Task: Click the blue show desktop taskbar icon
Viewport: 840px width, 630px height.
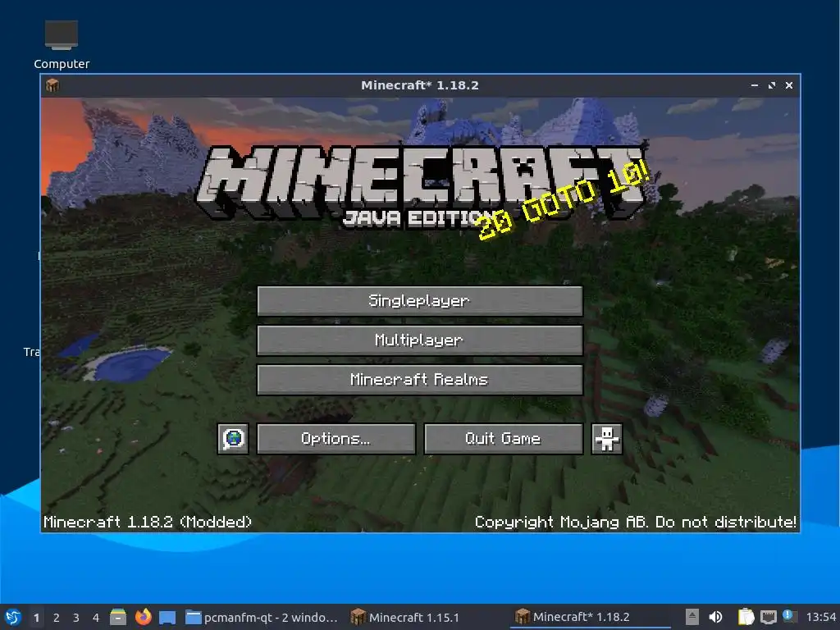Action: point(167,617)
